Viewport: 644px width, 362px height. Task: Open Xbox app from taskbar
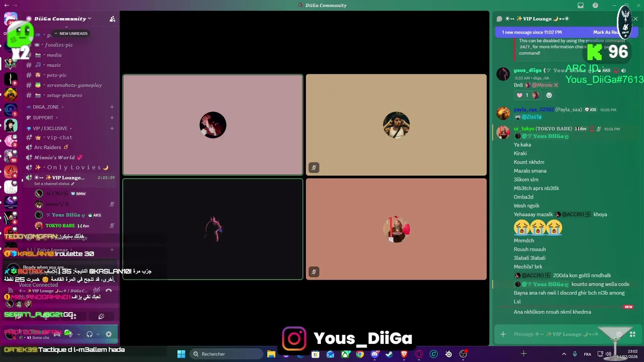(x=345, y=354)
